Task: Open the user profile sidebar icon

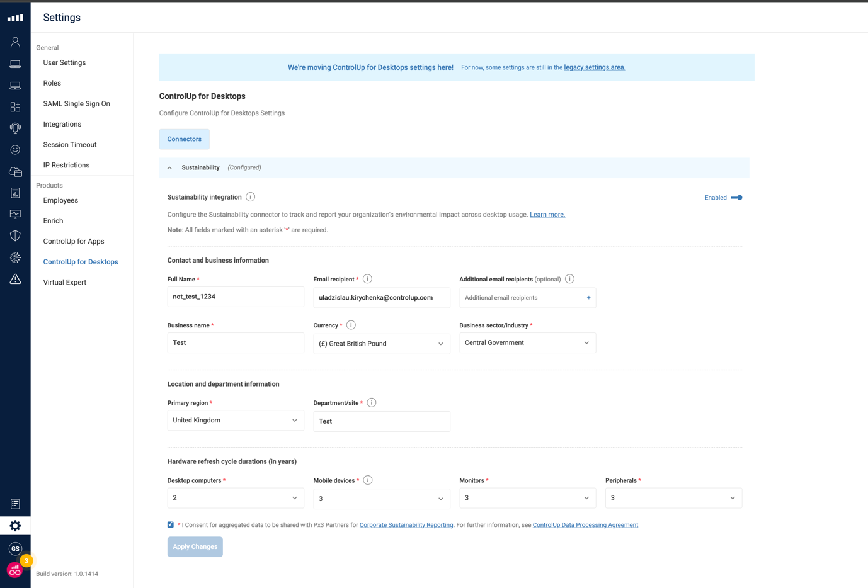Action: point(15,42)
